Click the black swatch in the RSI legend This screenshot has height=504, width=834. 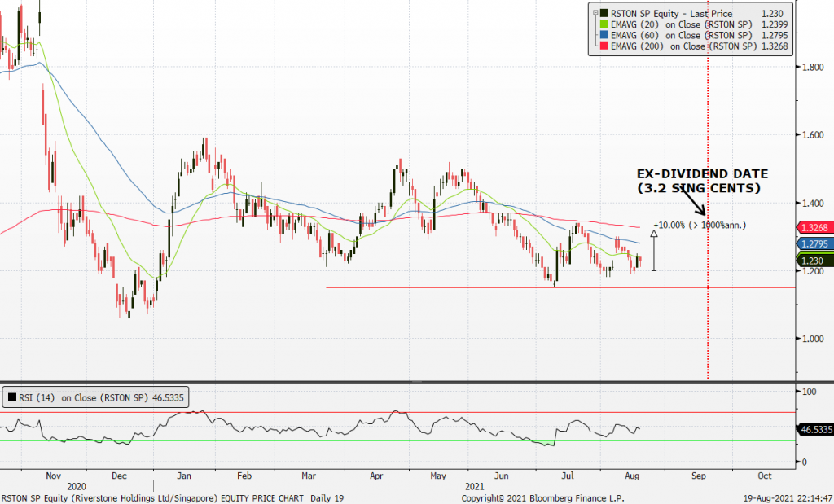[x=11, y=397]
